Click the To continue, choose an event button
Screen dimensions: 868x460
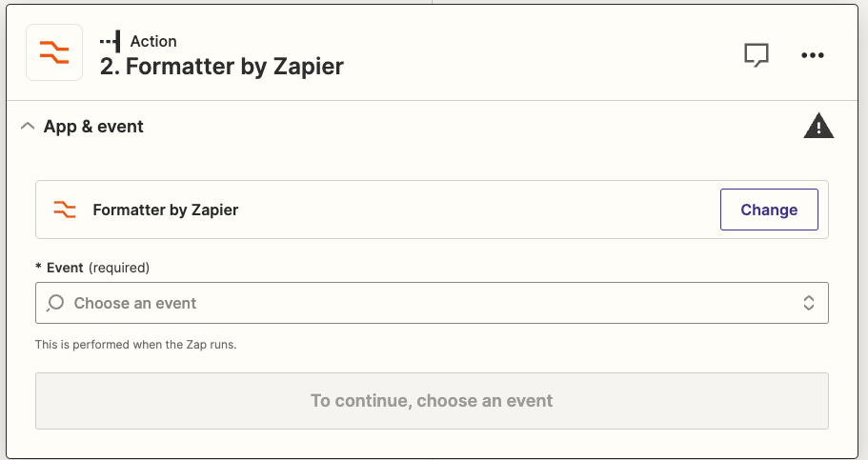tap(432, 401)
